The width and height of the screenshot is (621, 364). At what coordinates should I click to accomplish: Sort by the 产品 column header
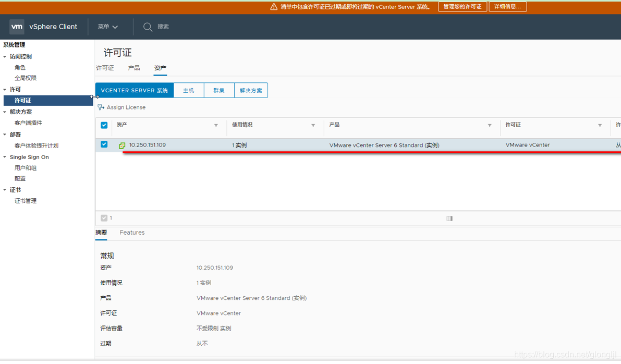[x=334, y=125]
